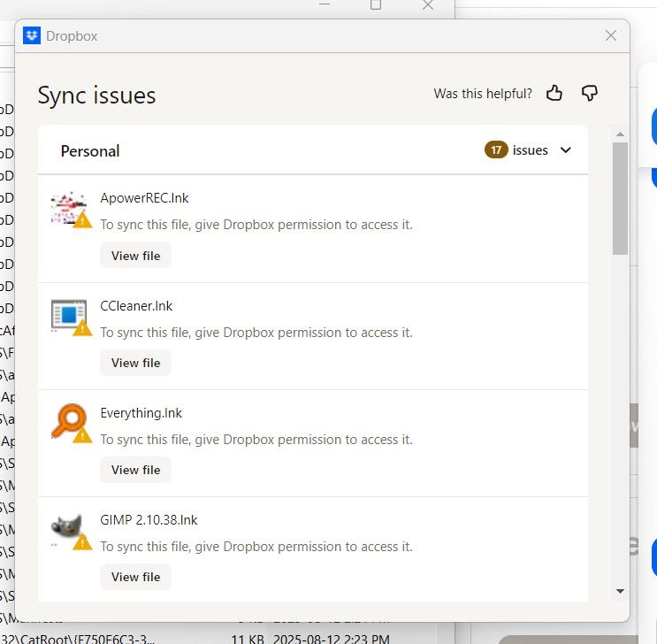Screen dimensions: 657x644
Task: Click the GIMP 2.10.38.lnk file icon
Action: click(x=71, y=532)
